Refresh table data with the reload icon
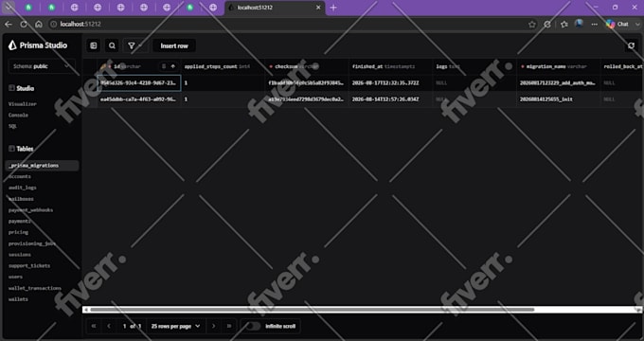Screen dimensions: 644x341 632,45
